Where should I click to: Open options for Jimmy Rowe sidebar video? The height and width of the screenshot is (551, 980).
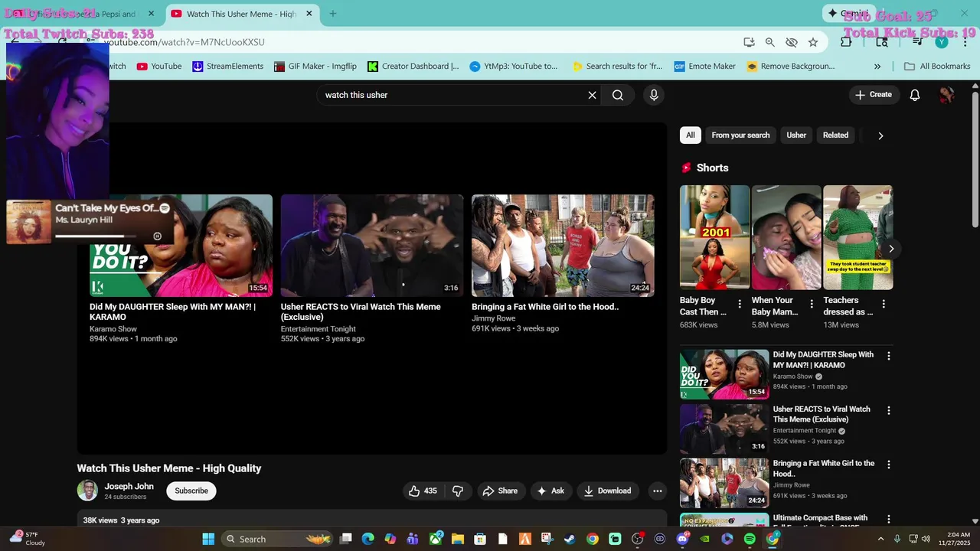pyautogui.click(x=889, y=465)
